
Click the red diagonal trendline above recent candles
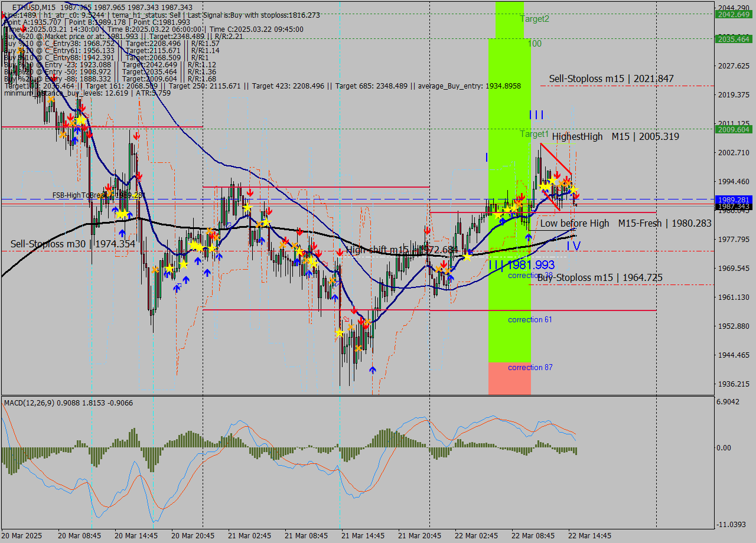click(x=555, y=159)
